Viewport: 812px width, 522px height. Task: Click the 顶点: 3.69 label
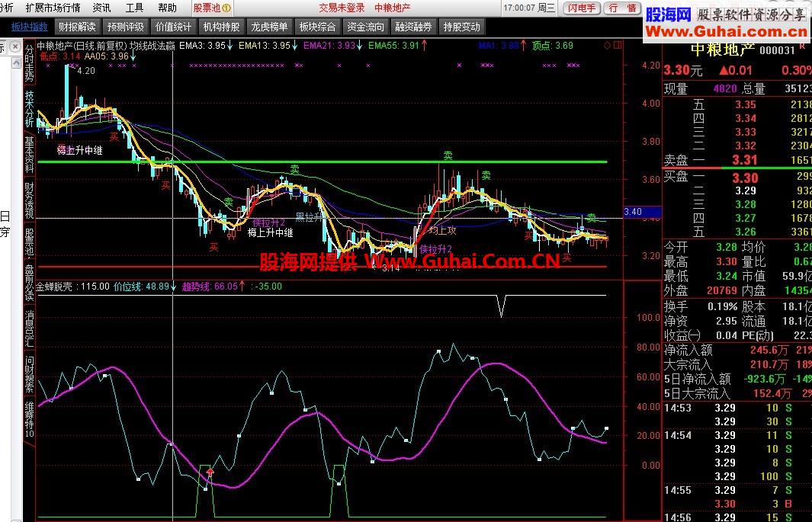(x=553, y=46)
